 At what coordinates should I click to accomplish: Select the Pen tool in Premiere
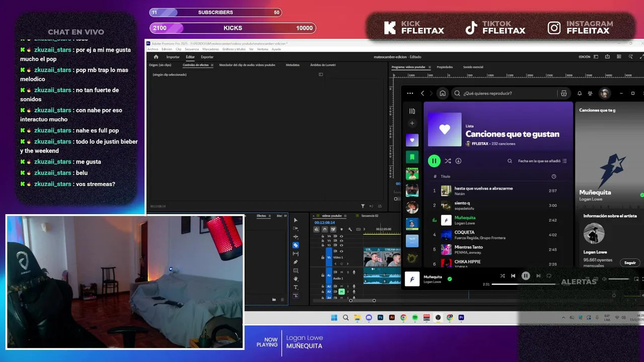296,262
